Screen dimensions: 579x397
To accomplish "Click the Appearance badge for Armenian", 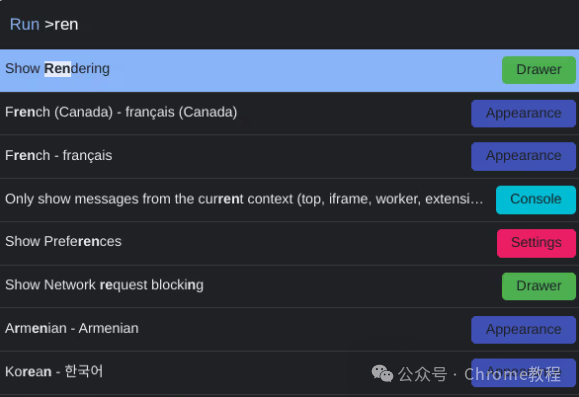I will tap(523, 329).
